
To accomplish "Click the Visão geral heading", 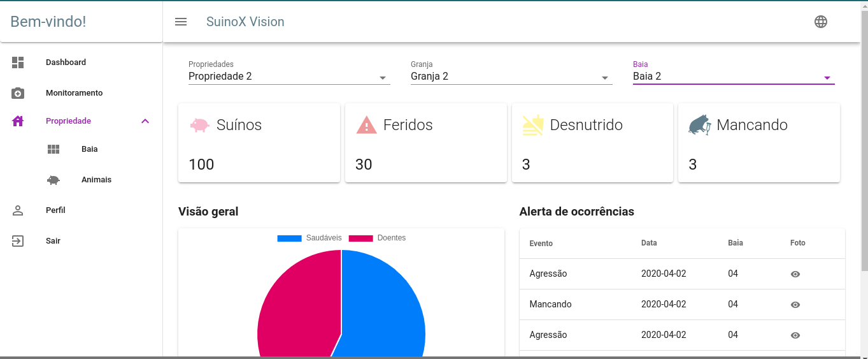I will pos(208,212).
